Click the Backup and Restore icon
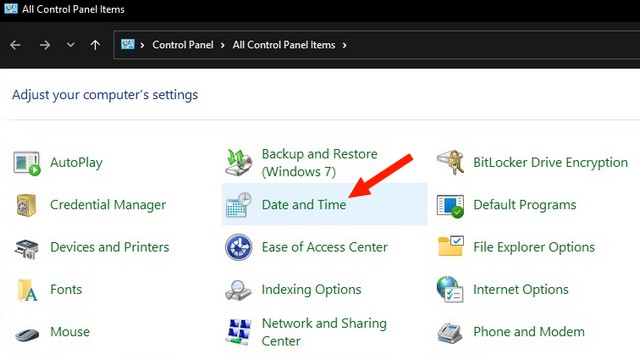This screenshot has width=640, height=360. [239, 162]
